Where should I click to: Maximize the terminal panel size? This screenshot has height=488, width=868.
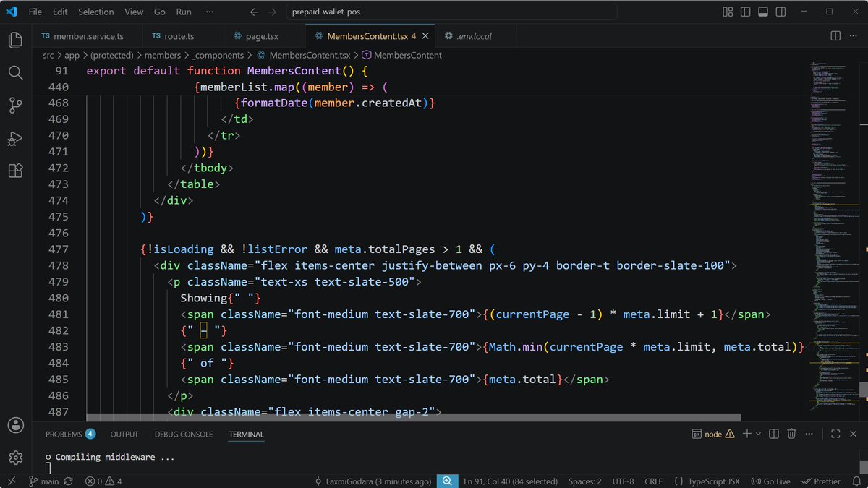point(835,434)
